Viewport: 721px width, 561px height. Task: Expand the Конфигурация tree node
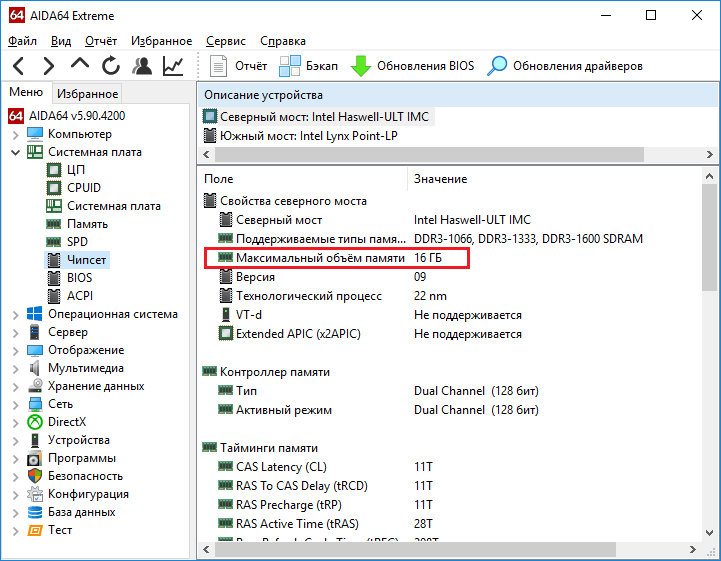pyautogui.click(x=16, y=495)
